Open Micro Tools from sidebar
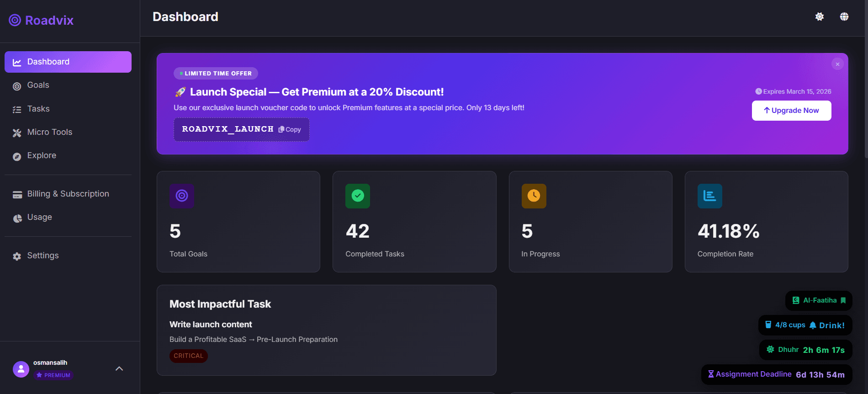This screenshot has height=394, width=868. pyautogui.click(x=49, y=132)
